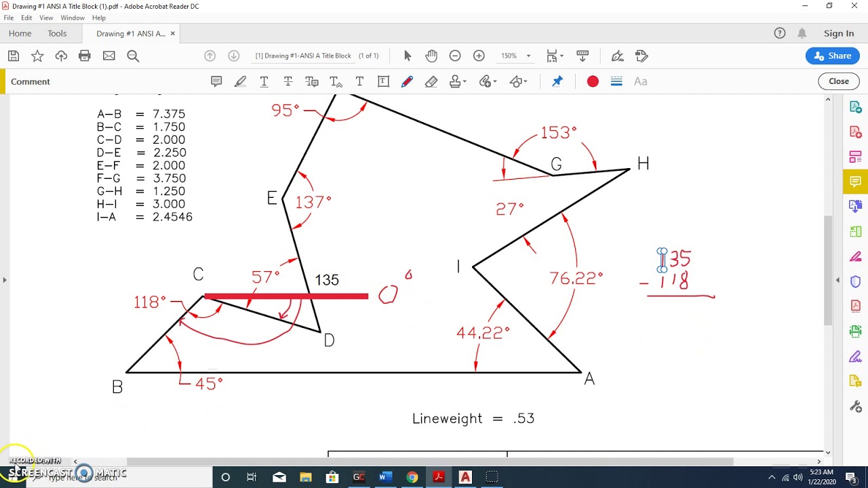Choose the selection arrow tool
868x488 pixels.
408,56
